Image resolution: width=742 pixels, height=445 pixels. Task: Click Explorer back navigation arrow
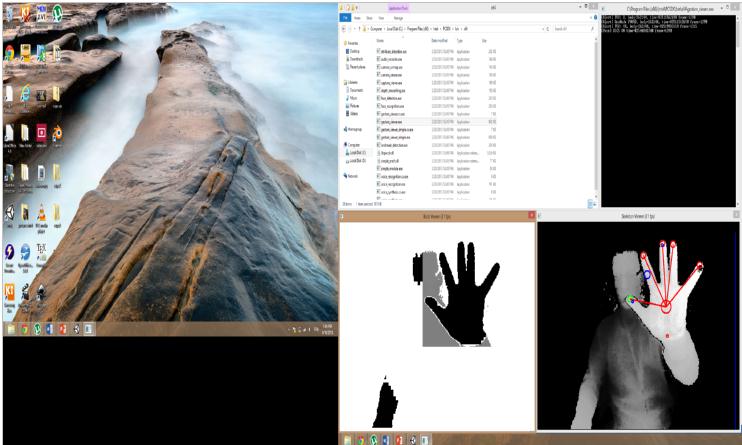point(345,29)
